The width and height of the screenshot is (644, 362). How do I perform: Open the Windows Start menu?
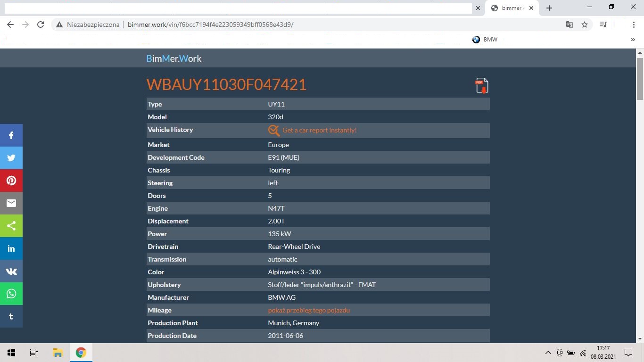coord(11,353)
